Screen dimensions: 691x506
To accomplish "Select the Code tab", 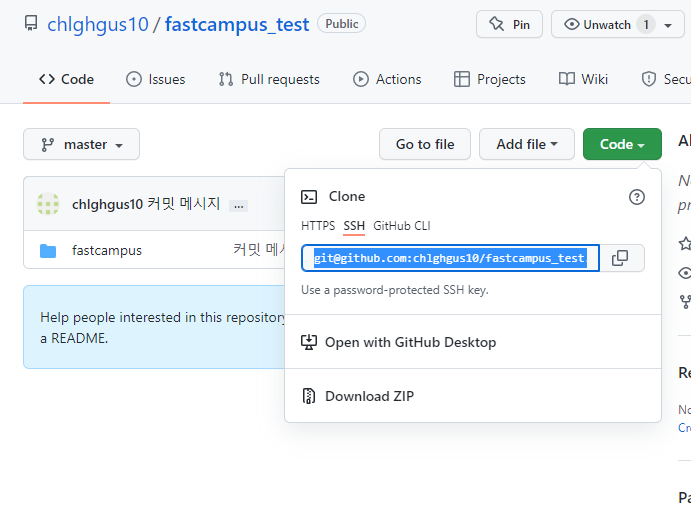I will [67, 79].
